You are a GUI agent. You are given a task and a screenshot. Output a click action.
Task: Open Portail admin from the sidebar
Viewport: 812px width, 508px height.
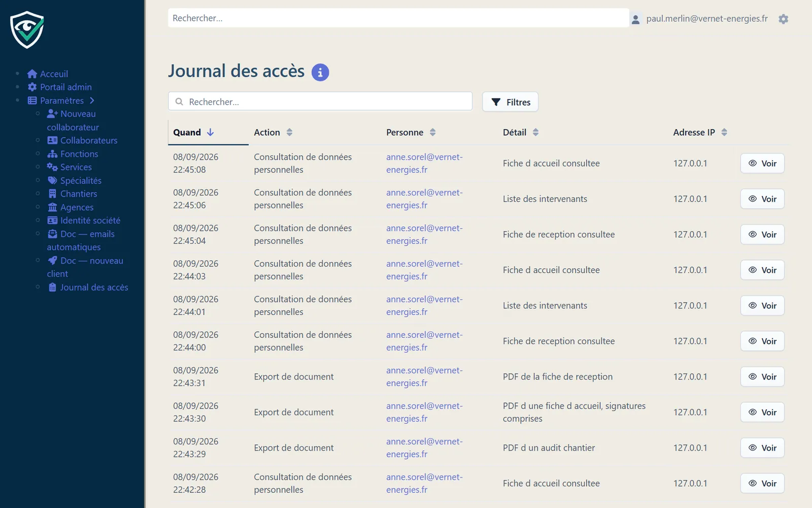coord(66,87)
